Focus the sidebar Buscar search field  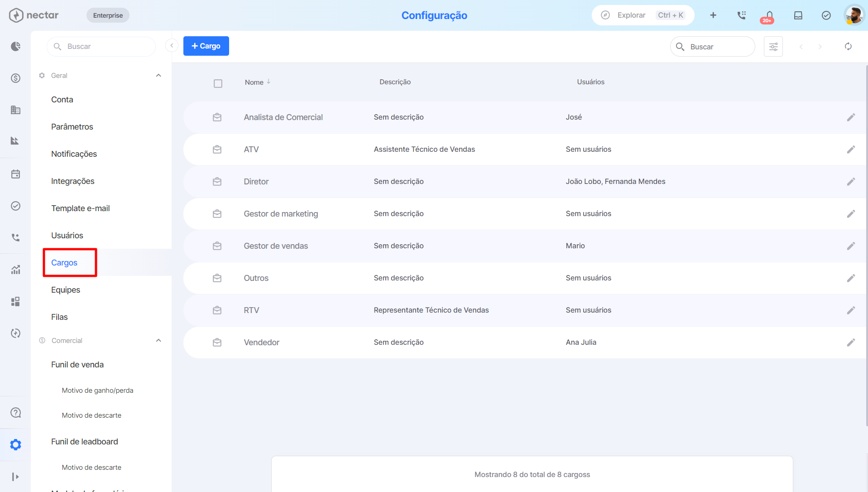(101, 46)
